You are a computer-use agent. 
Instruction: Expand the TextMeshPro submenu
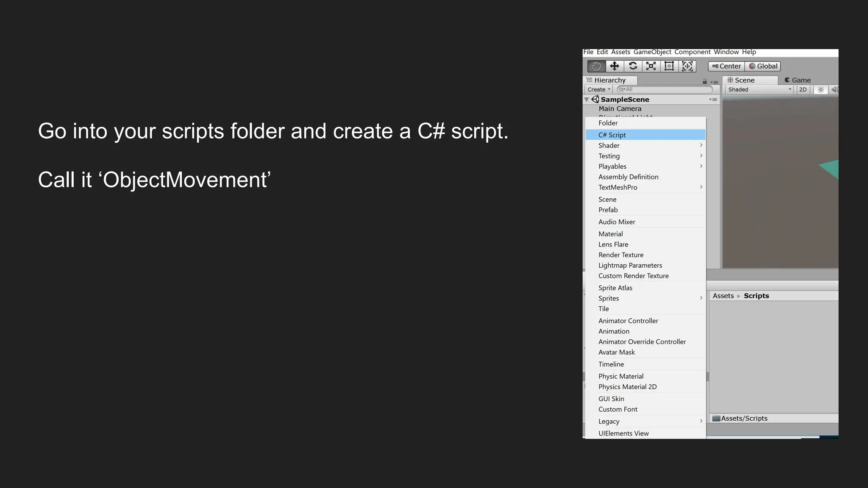(645, 187)
